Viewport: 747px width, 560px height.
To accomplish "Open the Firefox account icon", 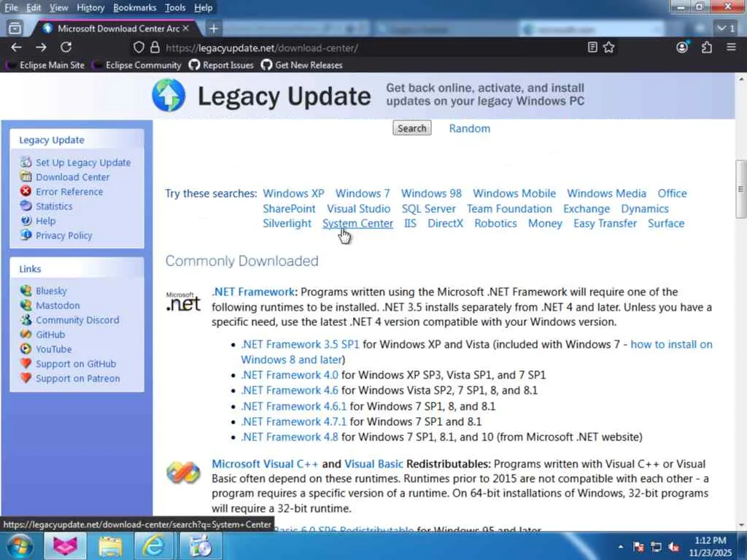I will pyautogui.click(x=682, y=47).
